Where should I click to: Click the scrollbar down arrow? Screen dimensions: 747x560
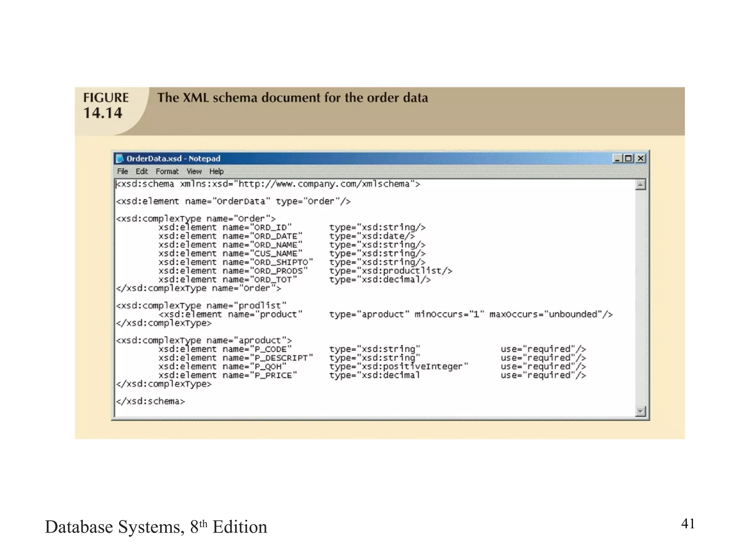click(640, 412)
